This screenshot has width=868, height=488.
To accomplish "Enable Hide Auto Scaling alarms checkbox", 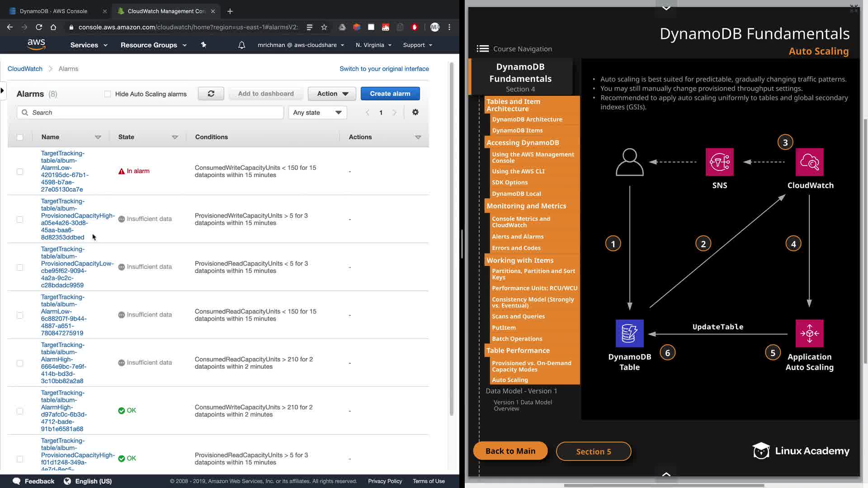I will (x=108, y=94).
